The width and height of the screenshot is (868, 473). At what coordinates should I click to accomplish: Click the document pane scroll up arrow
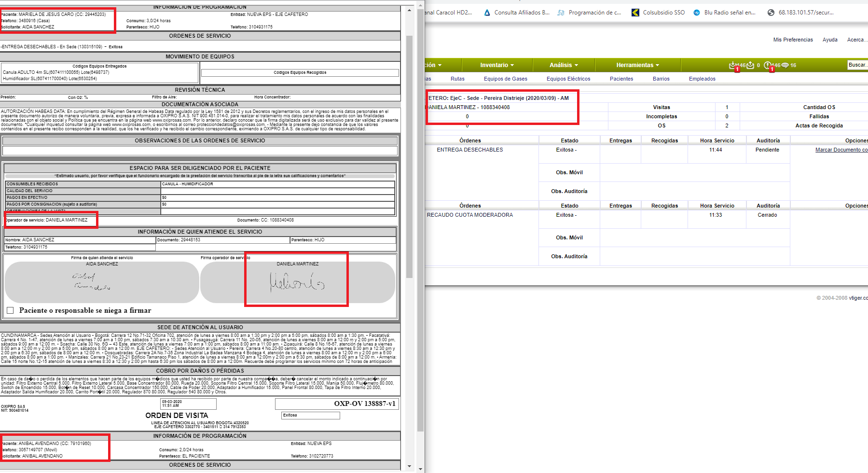point(409,10)
